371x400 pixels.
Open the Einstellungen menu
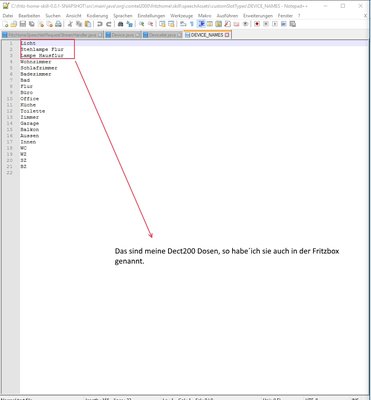click(151, 16)
